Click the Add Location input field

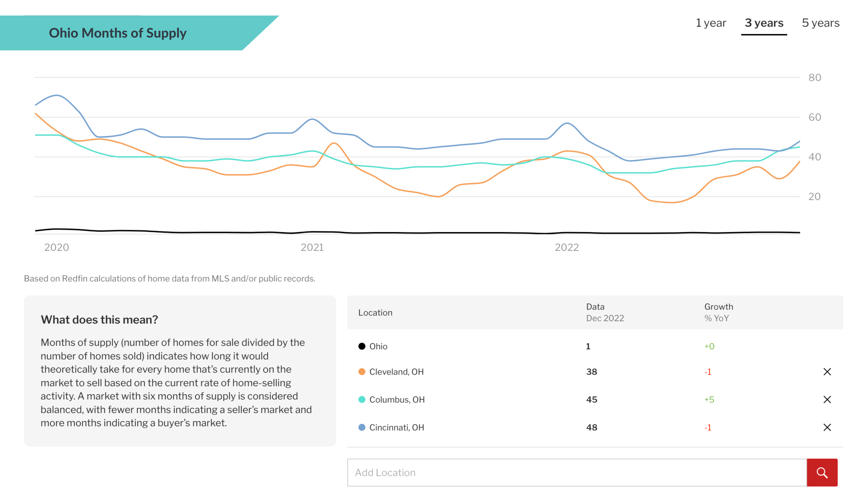[x=577, y=472]
